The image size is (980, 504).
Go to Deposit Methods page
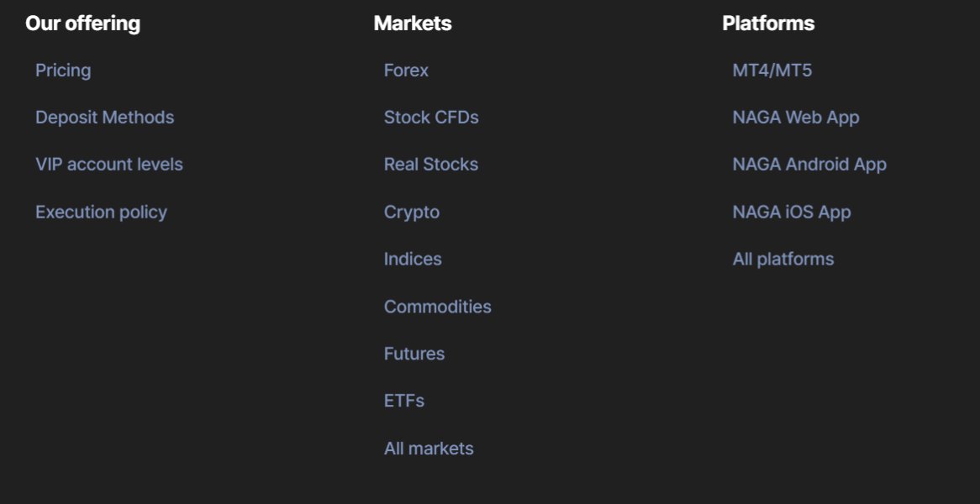104,118
